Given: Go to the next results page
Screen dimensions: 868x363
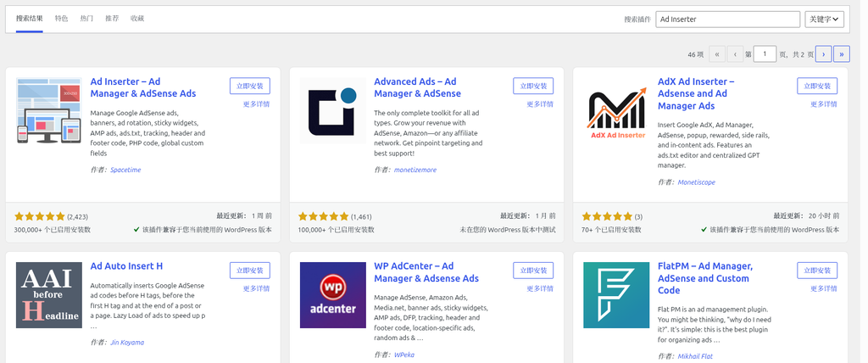Looking at the screenshot, I should [823, 53].
